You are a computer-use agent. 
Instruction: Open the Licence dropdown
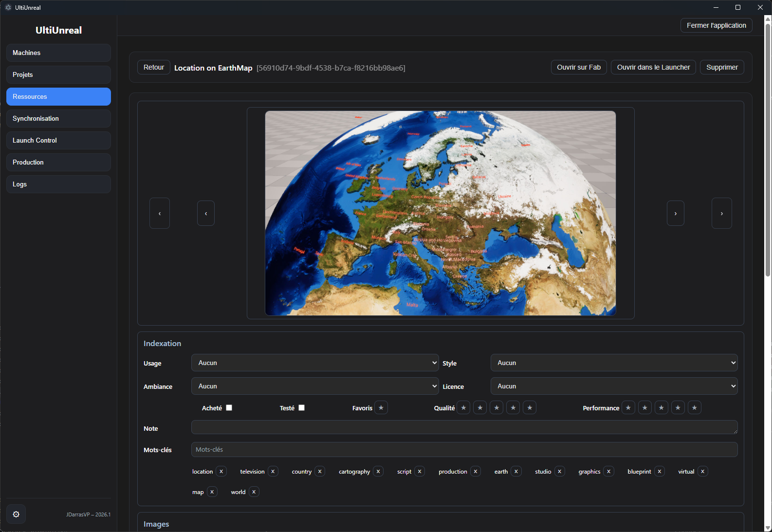click(614, 386)
